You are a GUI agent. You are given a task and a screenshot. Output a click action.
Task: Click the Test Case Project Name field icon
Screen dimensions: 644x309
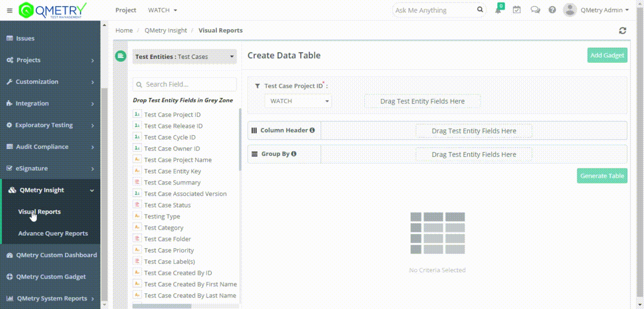coord(137,160)
